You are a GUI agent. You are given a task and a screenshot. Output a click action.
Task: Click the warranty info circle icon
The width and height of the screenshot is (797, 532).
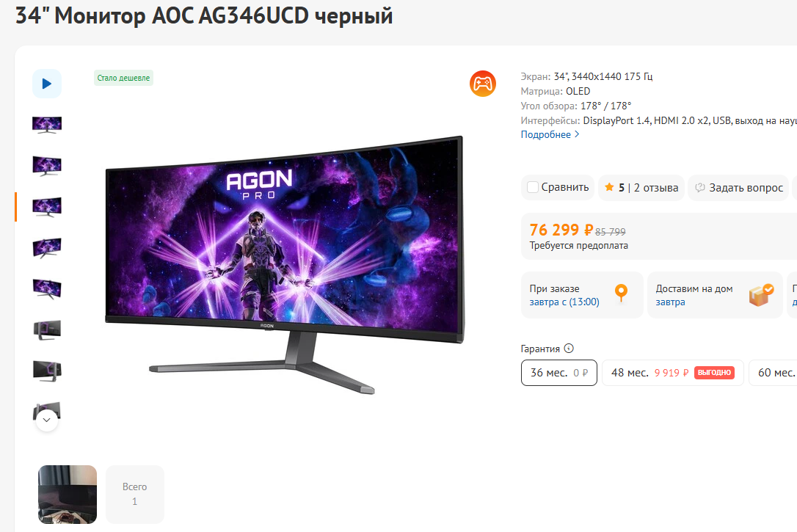coord(569,349)
